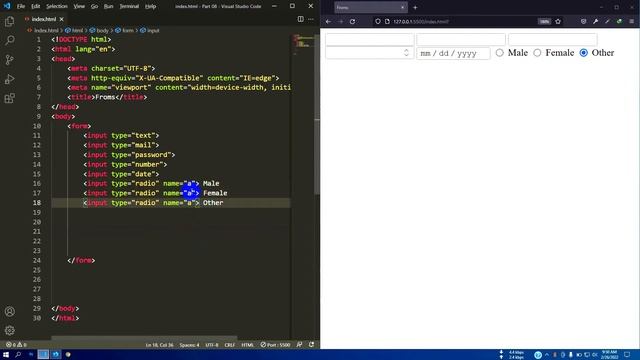Open the Firefox shield extension icon in toolbar

584,22
